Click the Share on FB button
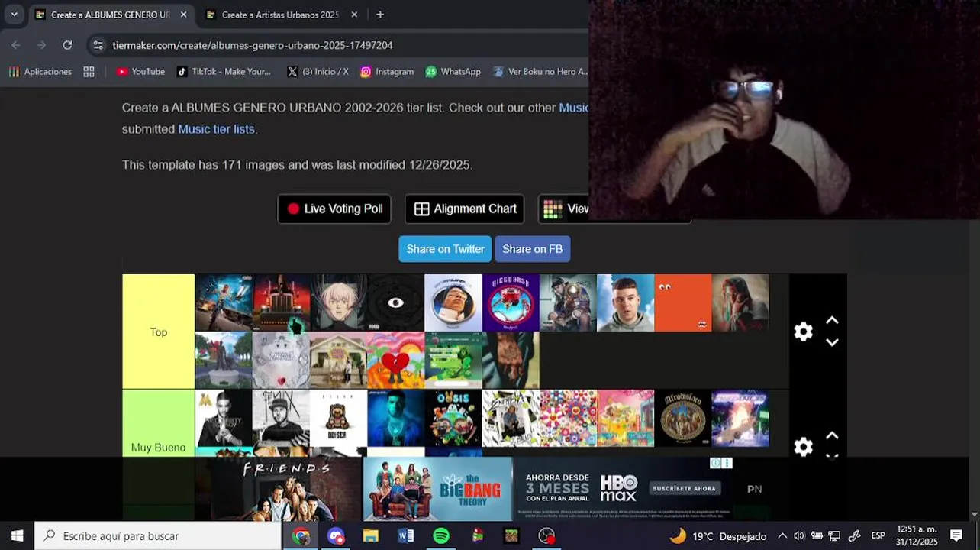Image resolution: width=980 pixels, height=550 pixels. [x=532, y=249]
